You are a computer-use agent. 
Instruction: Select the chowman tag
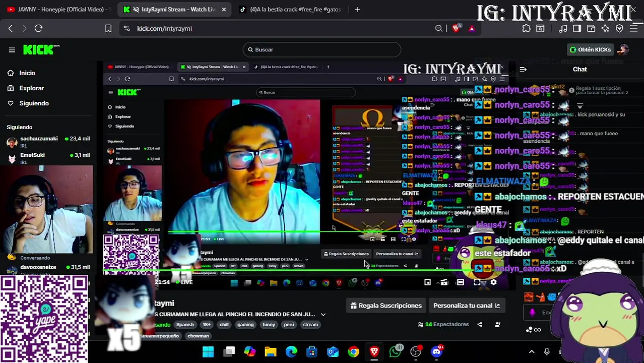coord(198,336)
